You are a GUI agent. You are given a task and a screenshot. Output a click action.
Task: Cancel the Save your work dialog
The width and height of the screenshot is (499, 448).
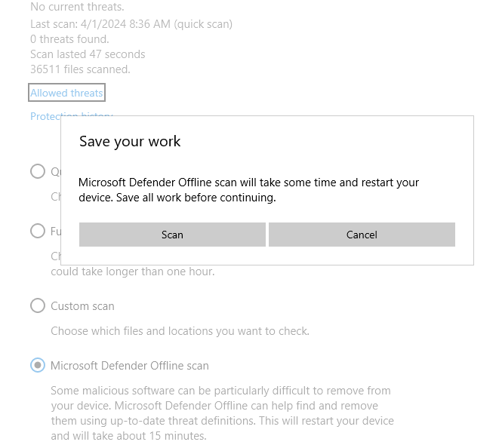[362, 235]
